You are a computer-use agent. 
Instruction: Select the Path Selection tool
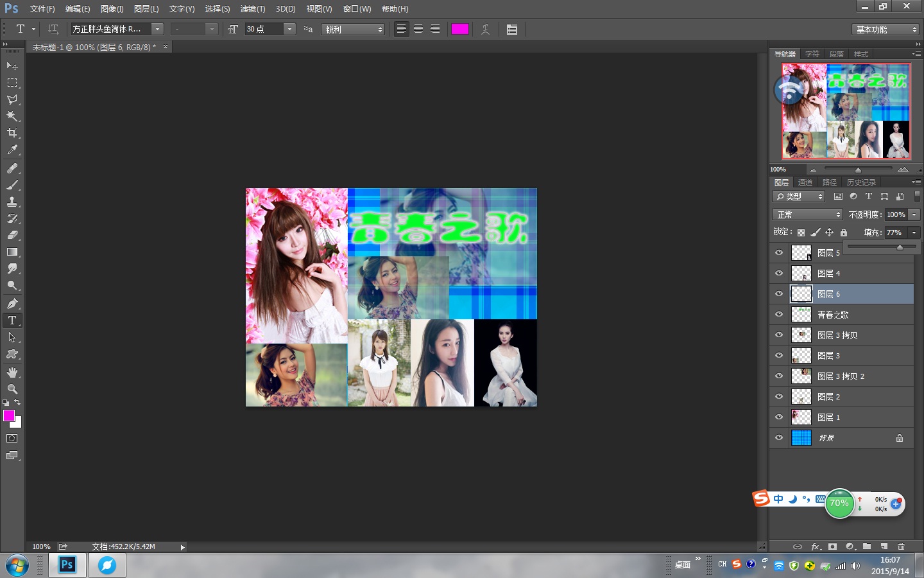(12, 337)
